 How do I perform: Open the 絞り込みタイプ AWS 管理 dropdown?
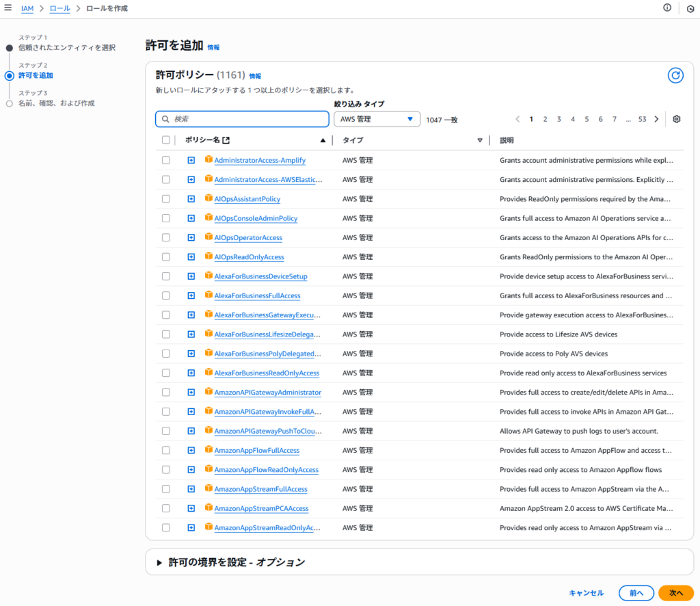(x=377, y=119)
